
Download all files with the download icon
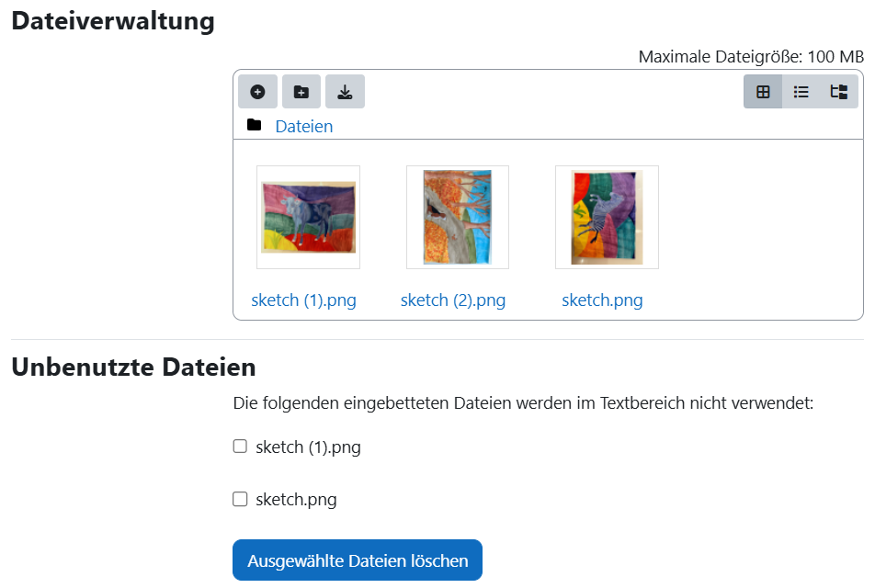click(x=345, y=91)
